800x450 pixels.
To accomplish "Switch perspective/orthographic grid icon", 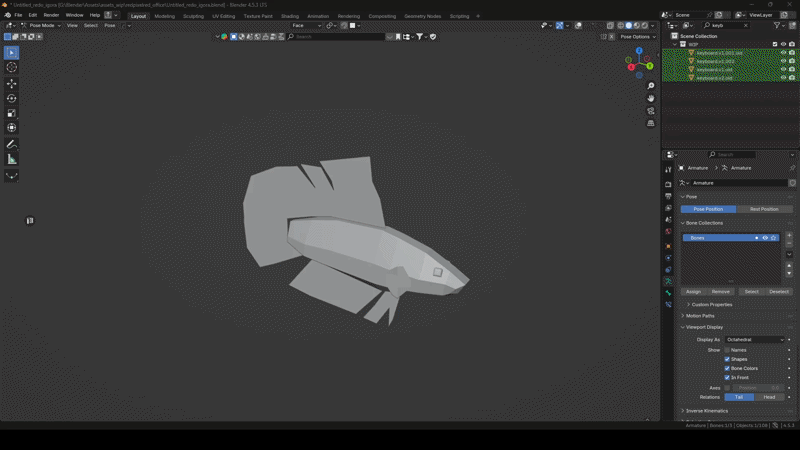I will tap(651, 124).
